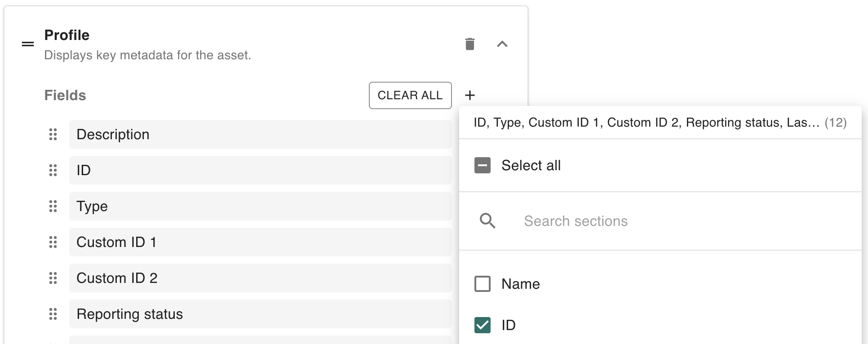868x344 pixels.
Task: Toggle the Select all checkbox
Action: pos(483,165)
